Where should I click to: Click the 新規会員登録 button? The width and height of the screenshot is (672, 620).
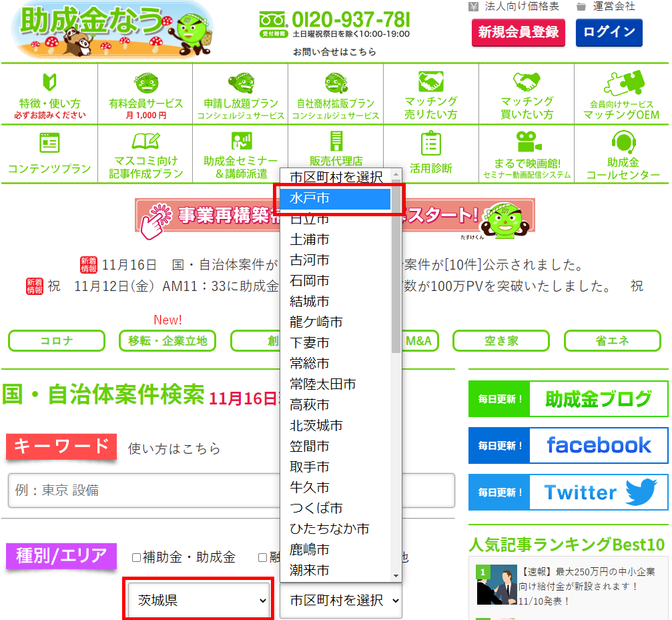(x=518, y=33)
